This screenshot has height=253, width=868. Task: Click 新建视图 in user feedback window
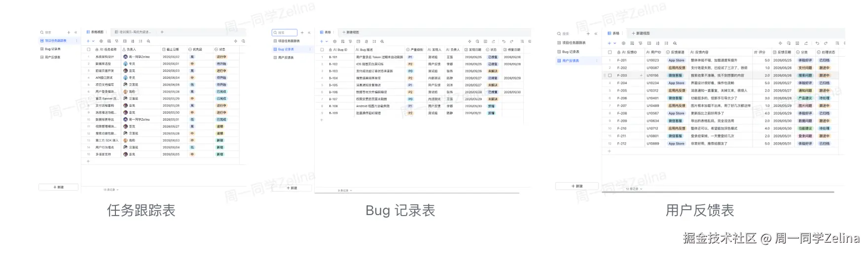point(641,33)
